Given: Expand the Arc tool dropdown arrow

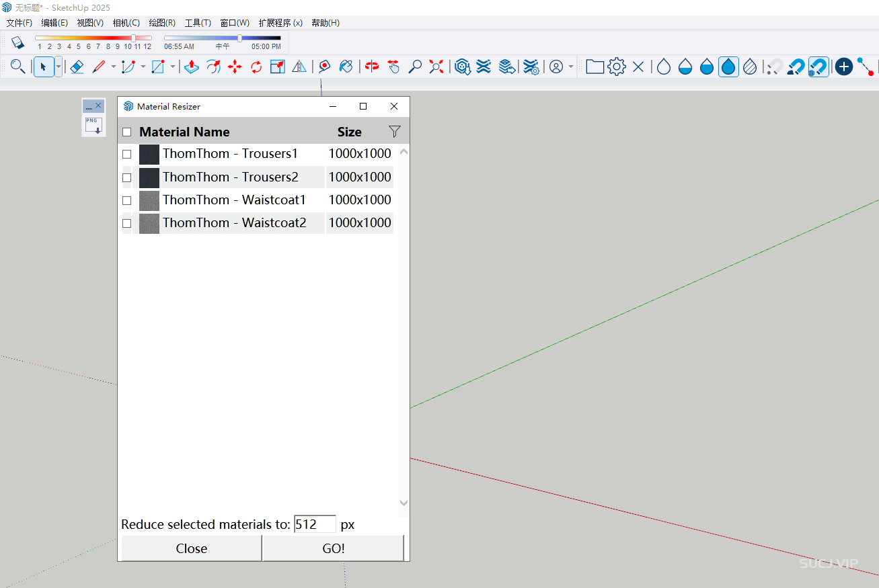Looking at the screenshot, I should coord(143,67).
